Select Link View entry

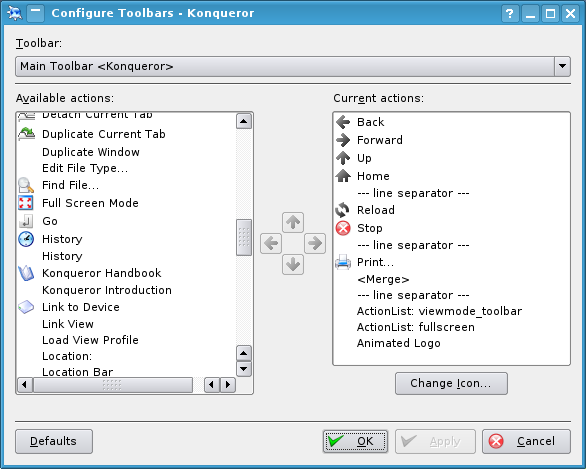(x=68, y=324)
